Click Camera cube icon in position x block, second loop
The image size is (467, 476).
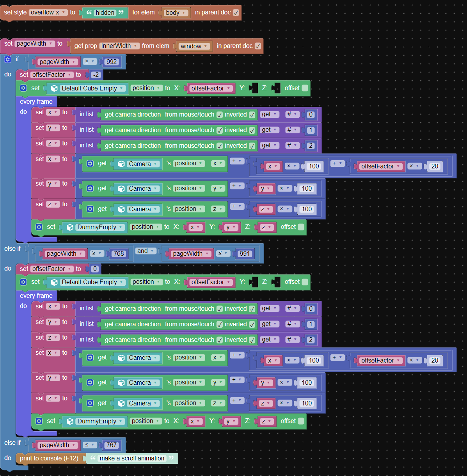coord(121,358)
